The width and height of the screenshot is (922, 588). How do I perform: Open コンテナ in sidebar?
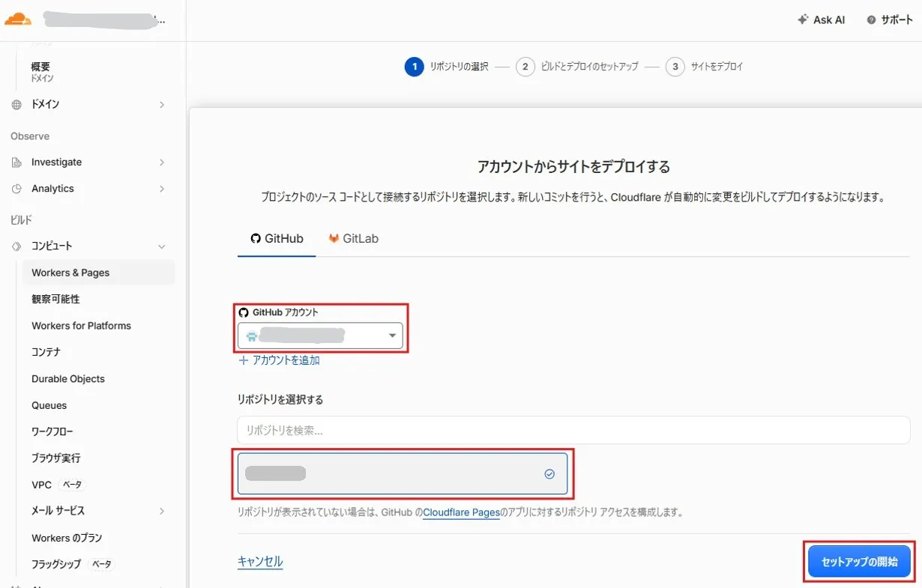click(x=46, y=352)
